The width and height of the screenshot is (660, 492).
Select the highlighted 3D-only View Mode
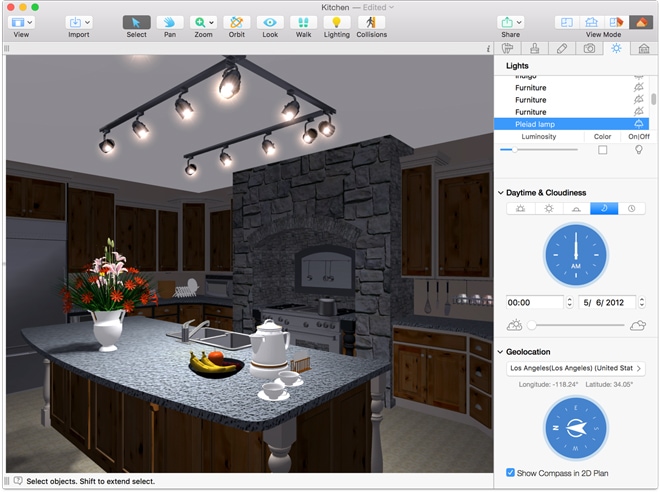coord(641,22)
